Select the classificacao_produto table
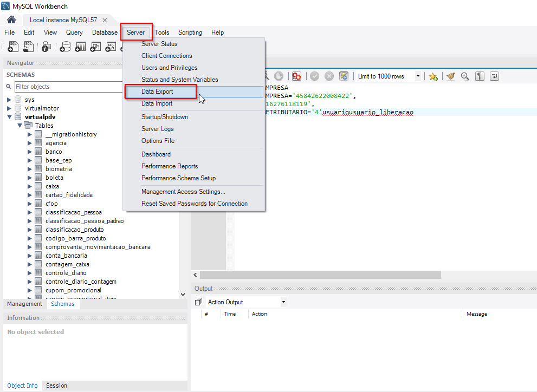 (74, 230)
